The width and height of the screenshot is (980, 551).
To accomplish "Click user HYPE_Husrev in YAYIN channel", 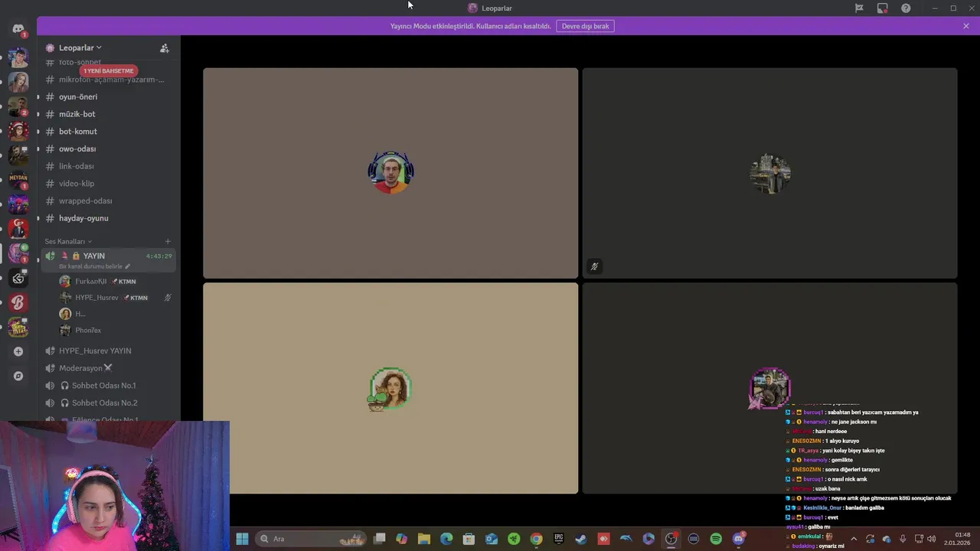I will tap(115, 298).
